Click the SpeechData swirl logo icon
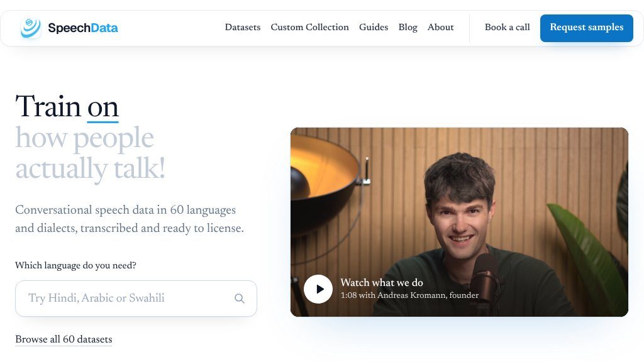Screen dimensions: 644x362 pos(31,28)
